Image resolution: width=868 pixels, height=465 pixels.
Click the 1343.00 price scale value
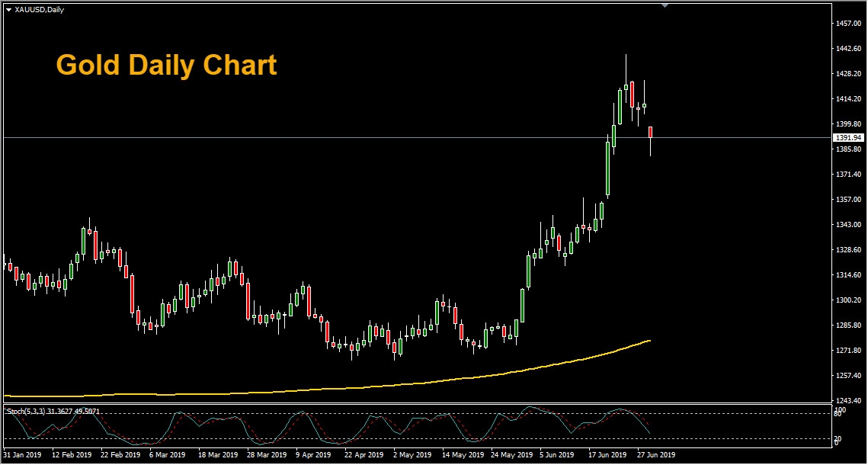[848, 225]
